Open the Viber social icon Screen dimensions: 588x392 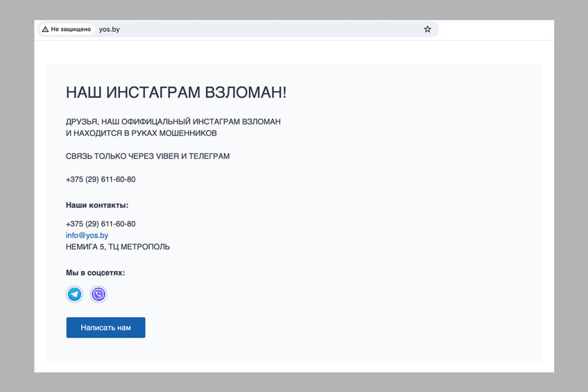click(x=98, y=294)
